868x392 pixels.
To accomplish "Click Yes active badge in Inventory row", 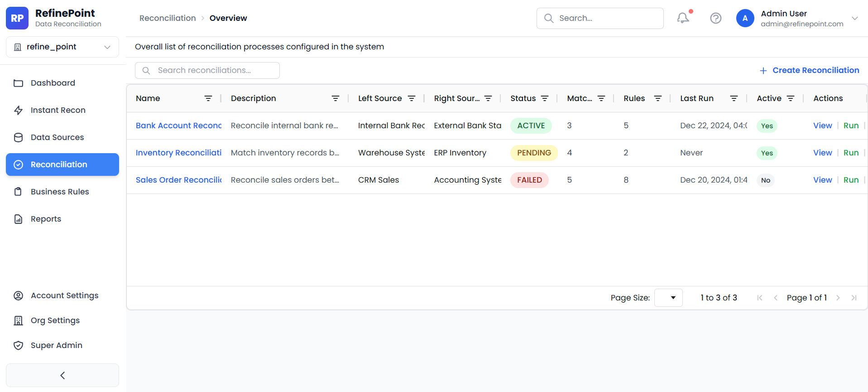I will [x=767, y=153].
